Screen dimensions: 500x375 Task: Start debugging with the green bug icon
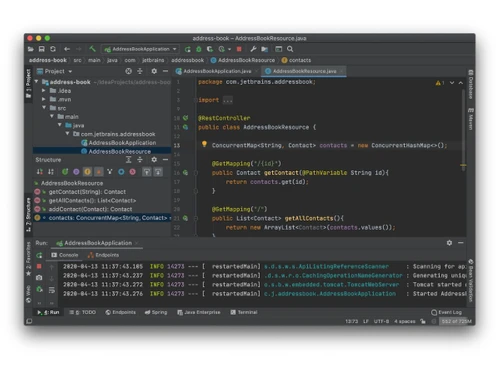click(x=199, y=49)
